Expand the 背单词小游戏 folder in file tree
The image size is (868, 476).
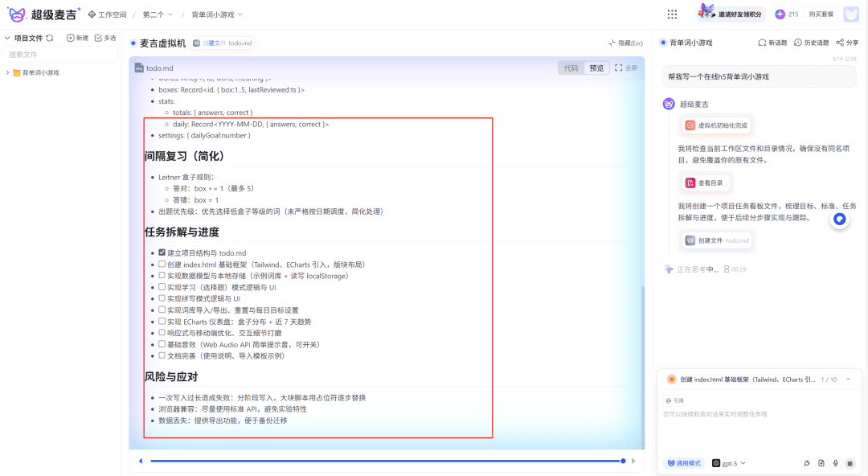click(x=7, y=72)
